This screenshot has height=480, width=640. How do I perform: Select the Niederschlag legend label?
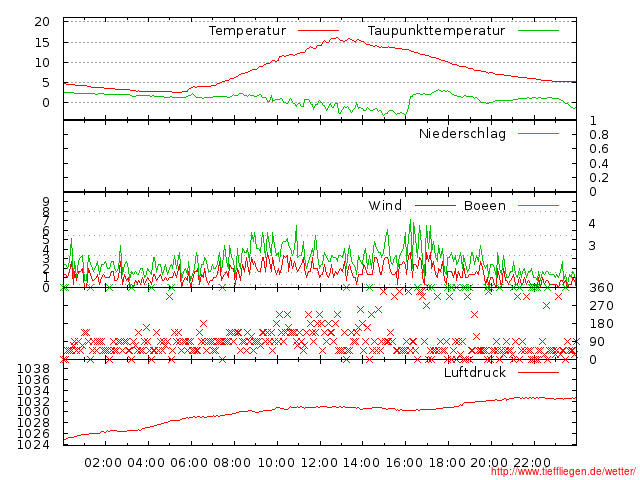click(x=462, y=133)
